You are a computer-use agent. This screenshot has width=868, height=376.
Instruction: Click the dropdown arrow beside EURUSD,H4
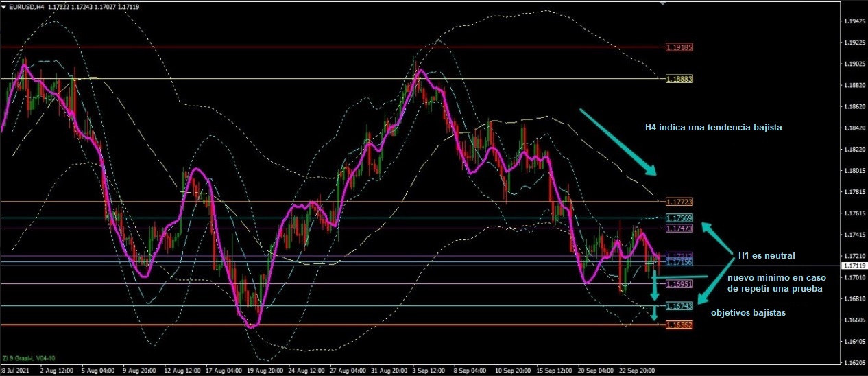point(4,6)
